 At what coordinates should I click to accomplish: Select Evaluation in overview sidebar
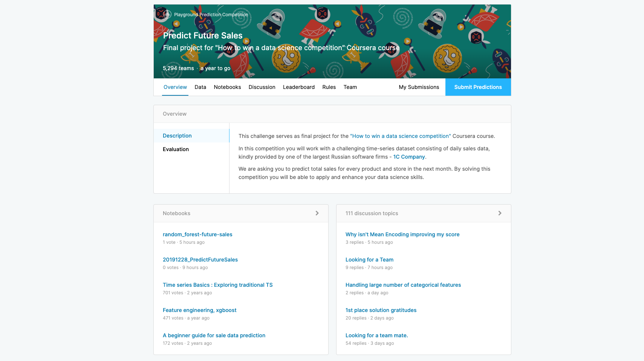[191, 149]
